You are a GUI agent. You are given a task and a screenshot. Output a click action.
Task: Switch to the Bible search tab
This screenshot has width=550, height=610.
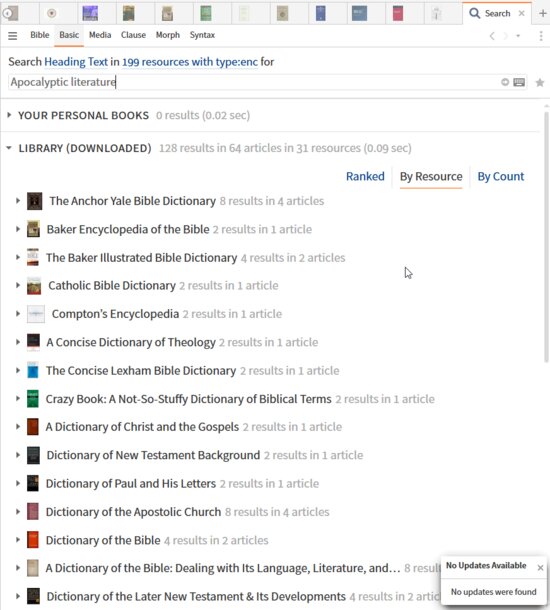40,35
